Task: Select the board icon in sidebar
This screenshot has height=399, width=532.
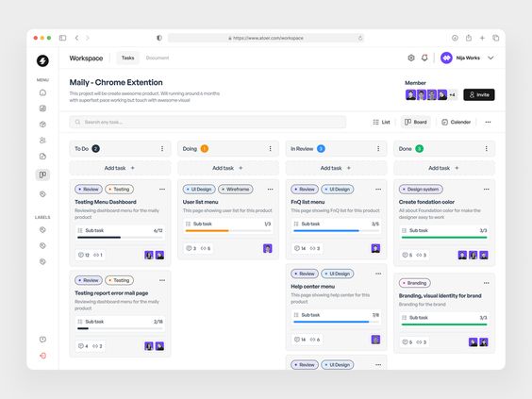Action: 42,175
